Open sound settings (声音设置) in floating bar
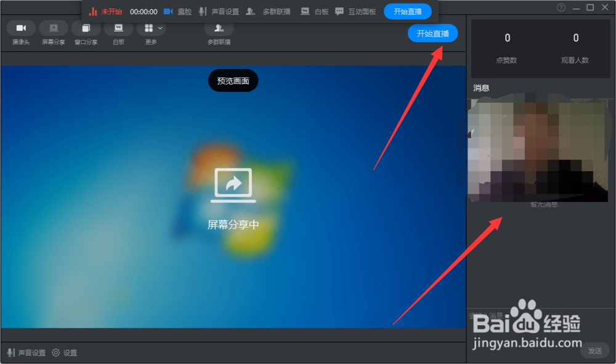616x364 pixels. click(x=219, y=12)
